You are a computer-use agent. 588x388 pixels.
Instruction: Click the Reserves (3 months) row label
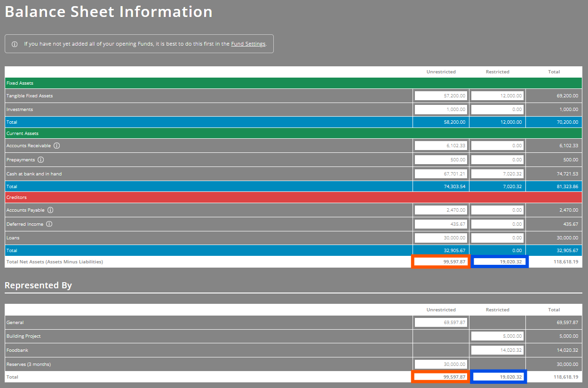point(29,364)
